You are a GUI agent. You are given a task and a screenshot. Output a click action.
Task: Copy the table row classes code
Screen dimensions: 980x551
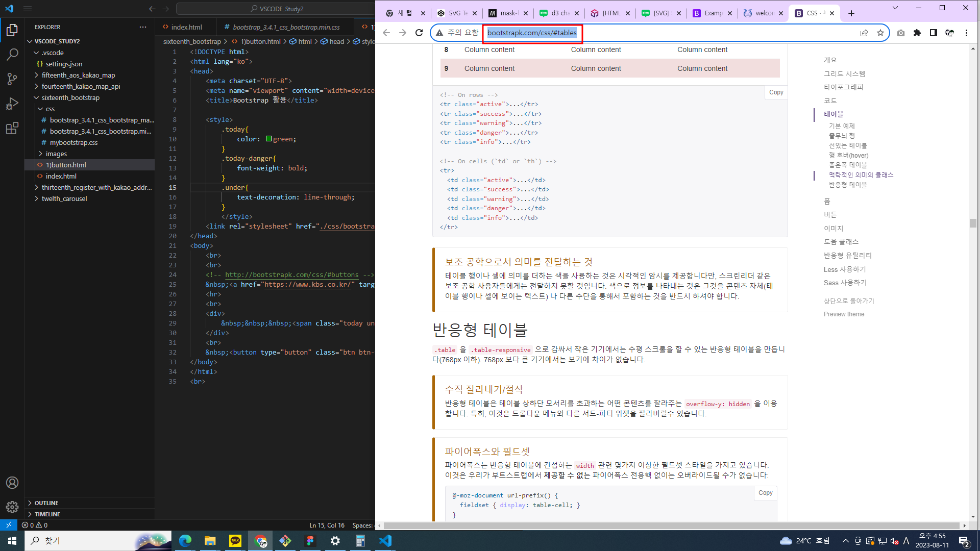[776, 92]
